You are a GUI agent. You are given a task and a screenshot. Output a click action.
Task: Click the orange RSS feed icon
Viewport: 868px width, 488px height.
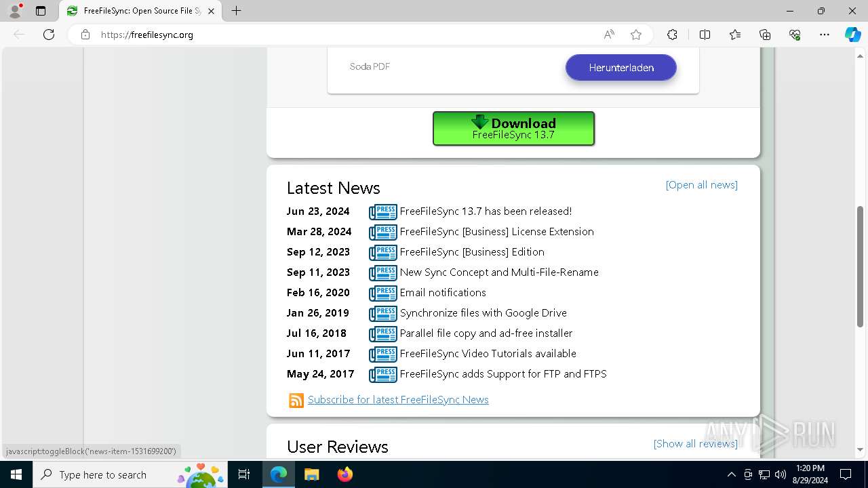point(296,401)
